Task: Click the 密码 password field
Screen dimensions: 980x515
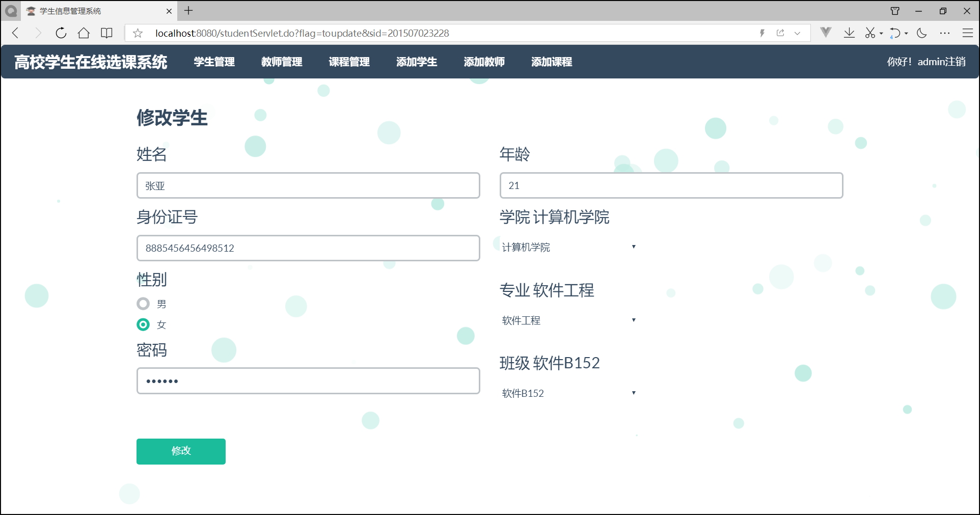Action: pos(308,381)
